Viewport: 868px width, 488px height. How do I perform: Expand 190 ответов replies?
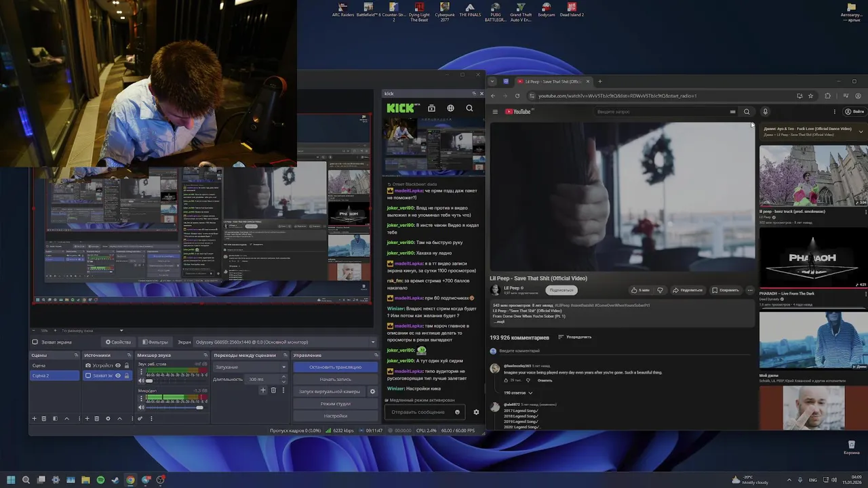(x=518, y=393)
